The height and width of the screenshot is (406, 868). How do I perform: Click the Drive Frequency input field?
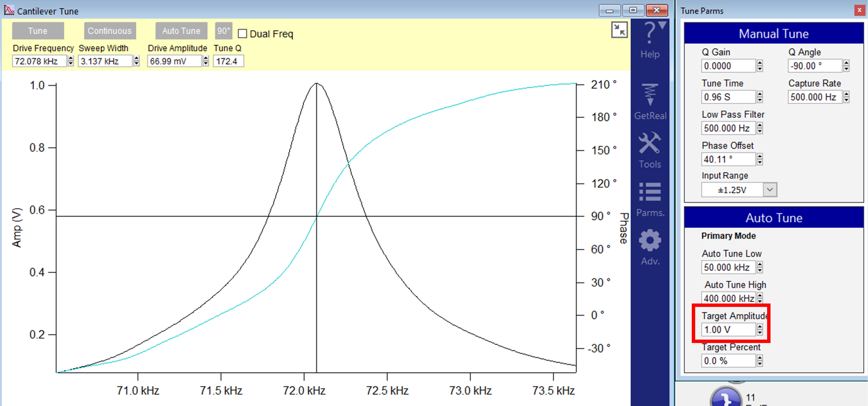39,61
